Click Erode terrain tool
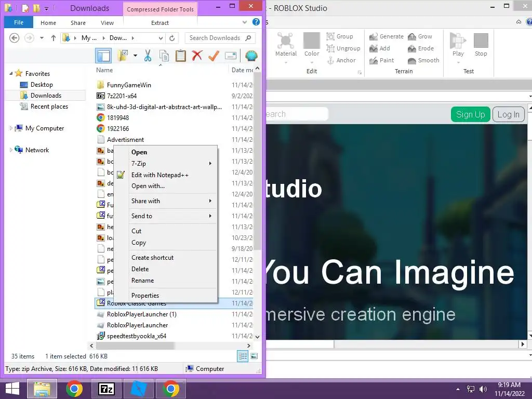Viewport: 532px width, 399px height. click(x=421, y=48)
